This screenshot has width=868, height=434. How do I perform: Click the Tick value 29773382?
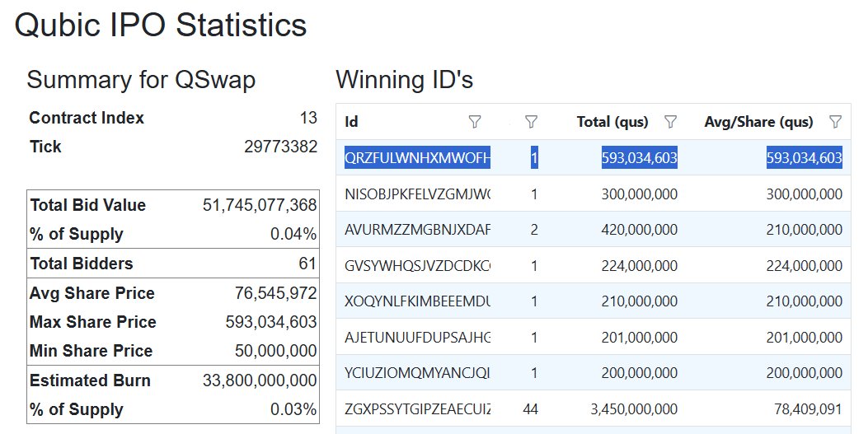(280, 147)
